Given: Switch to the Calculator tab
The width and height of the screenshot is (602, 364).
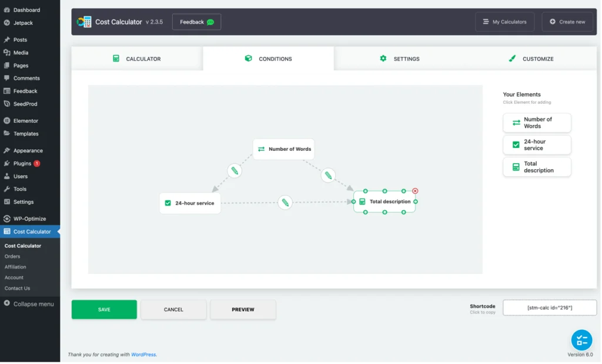Looking at the screenshot, I should point(137,59).
